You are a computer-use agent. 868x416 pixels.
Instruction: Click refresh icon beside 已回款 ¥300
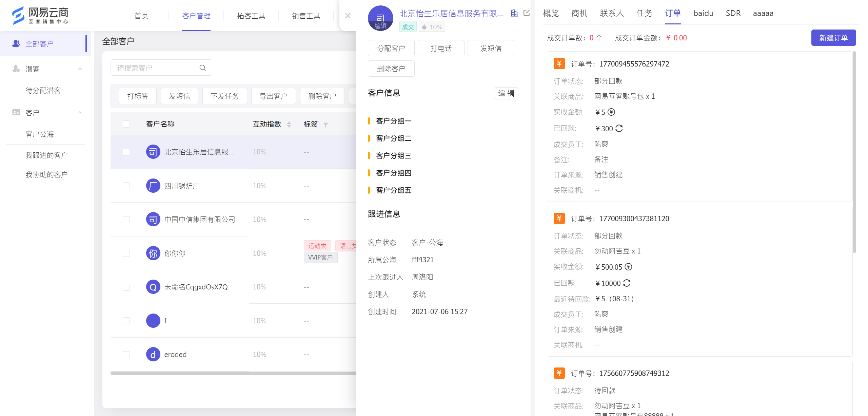tap(619, 128)
